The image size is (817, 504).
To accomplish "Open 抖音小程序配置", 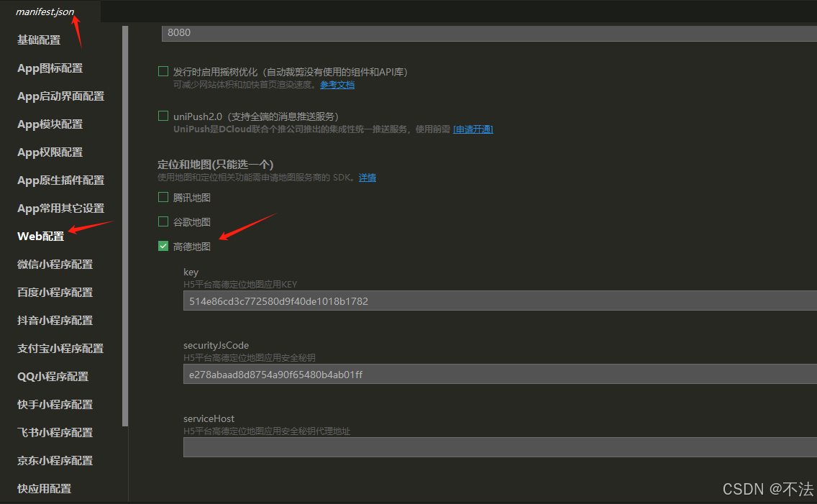I will click(x=55, y=321).
